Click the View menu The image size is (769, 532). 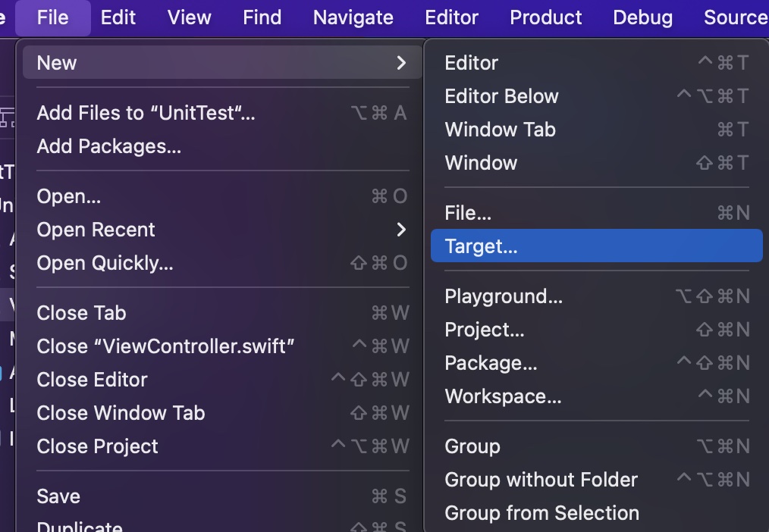click(189, 17)
